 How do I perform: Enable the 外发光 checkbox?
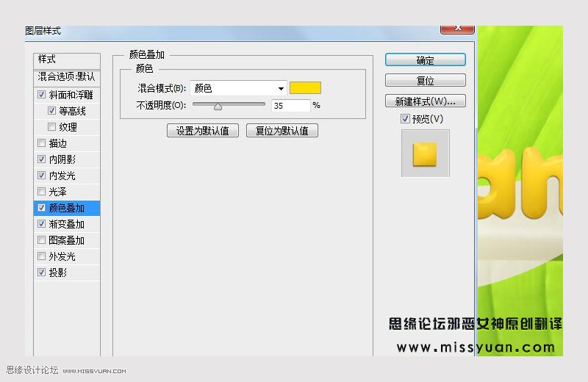[42, 256]
